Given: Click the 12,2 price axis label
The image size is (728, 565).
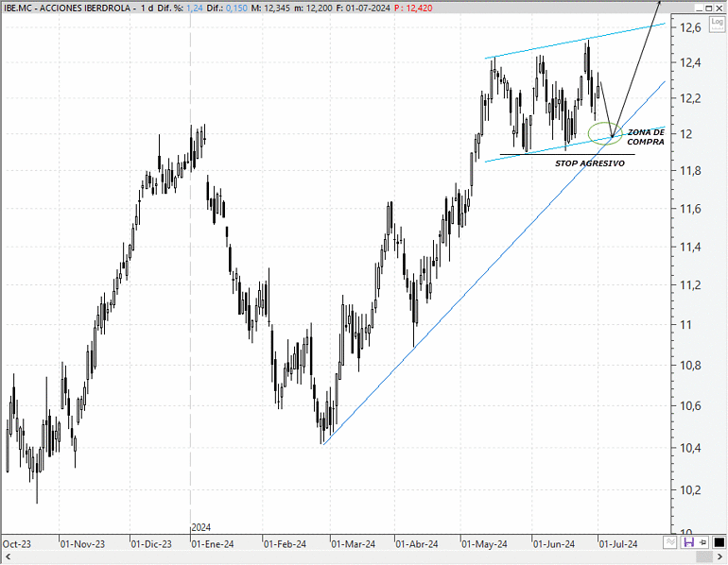Looking at the screenshot, I should pyautogui.click(x=691, y=98).
